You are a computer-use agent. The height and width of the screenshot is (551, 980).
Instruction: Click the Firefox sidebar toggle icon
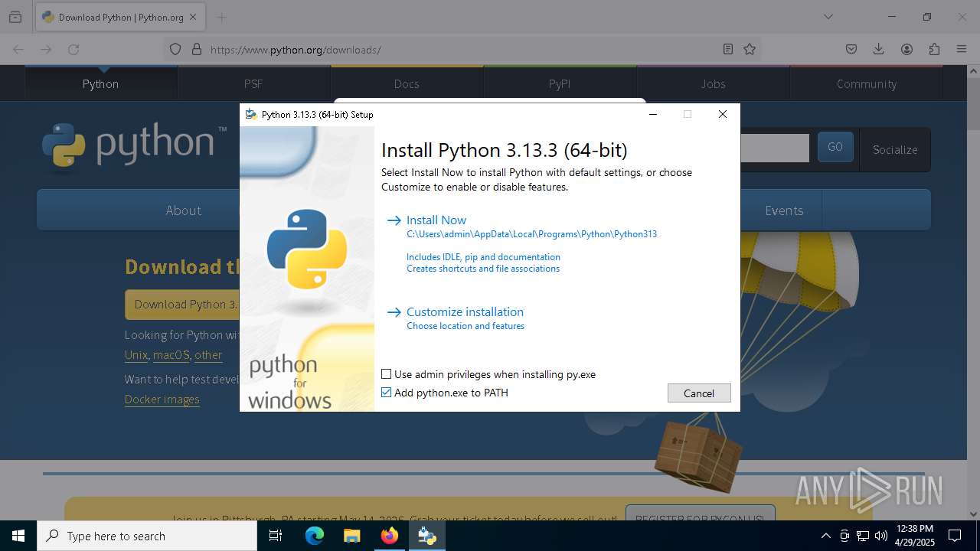coord(15,17)
